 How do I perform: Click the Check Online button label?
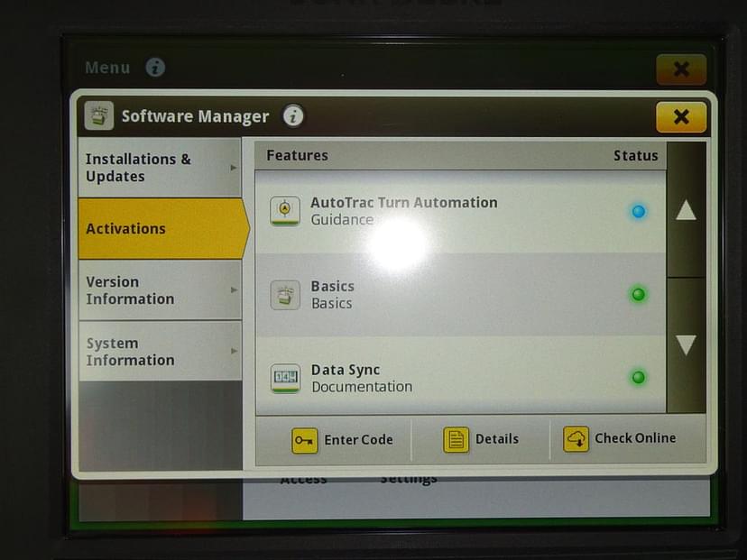(x=635, y=438)
